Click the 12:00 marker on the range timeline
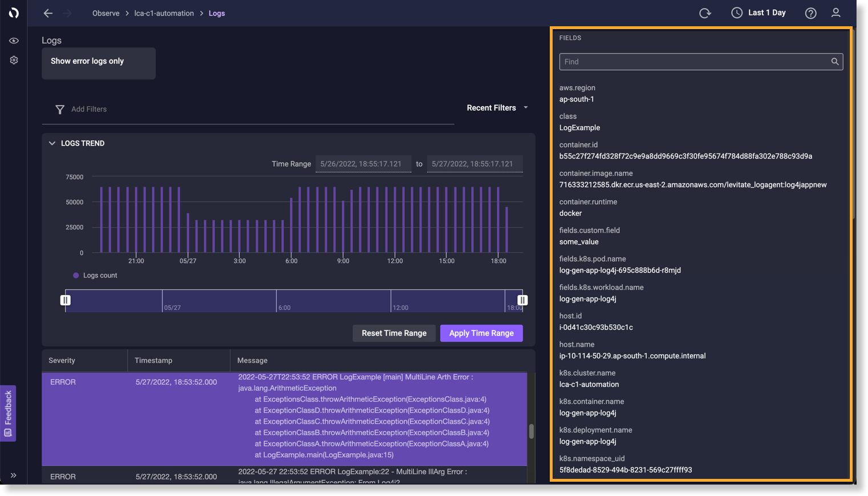Image resolution: width=868 pixels, height=496 pixels. click(400, 308)
